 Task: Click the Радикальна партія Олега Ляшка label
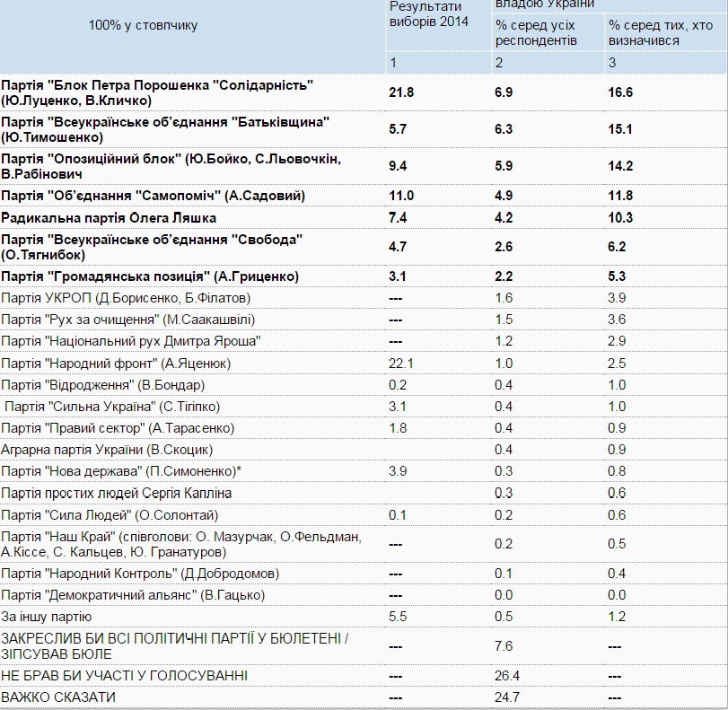(x=109, y=218)
